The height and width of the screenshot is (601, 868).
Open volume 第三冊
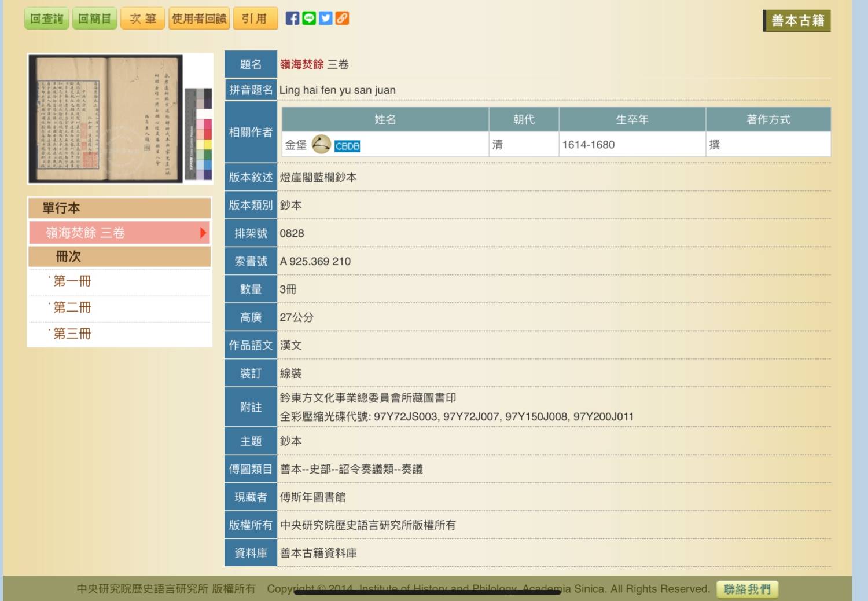72,334
